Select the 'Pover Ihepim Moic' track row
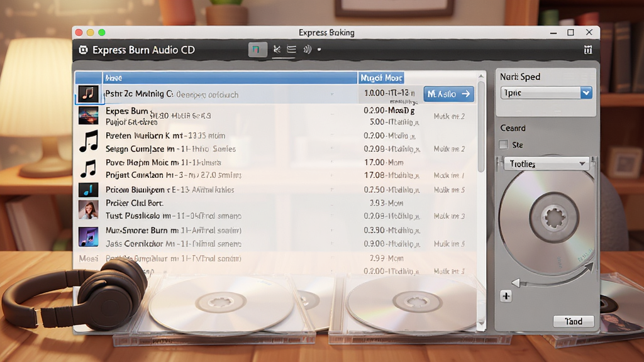The width and height of the screenshot is (644, 362). [x=163, y=163]
